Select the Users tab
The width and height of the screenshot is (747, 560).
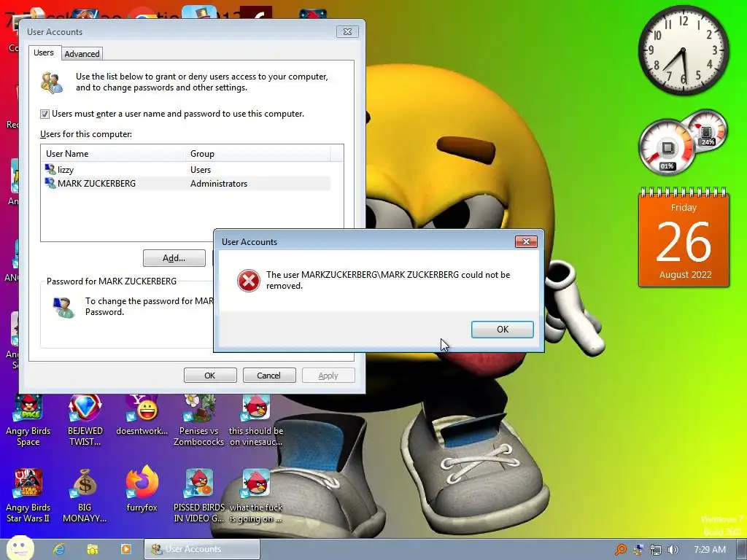43,52
